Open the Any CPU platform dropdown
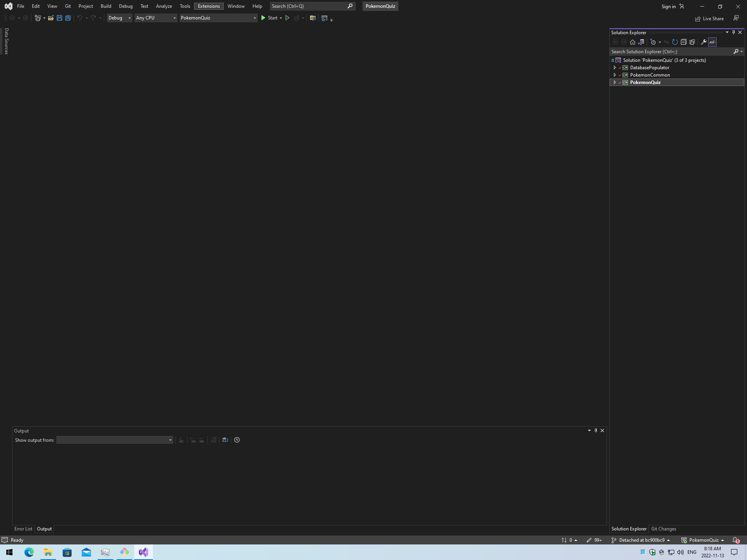The height and width of the screenshot is (560, 747). 156,18
